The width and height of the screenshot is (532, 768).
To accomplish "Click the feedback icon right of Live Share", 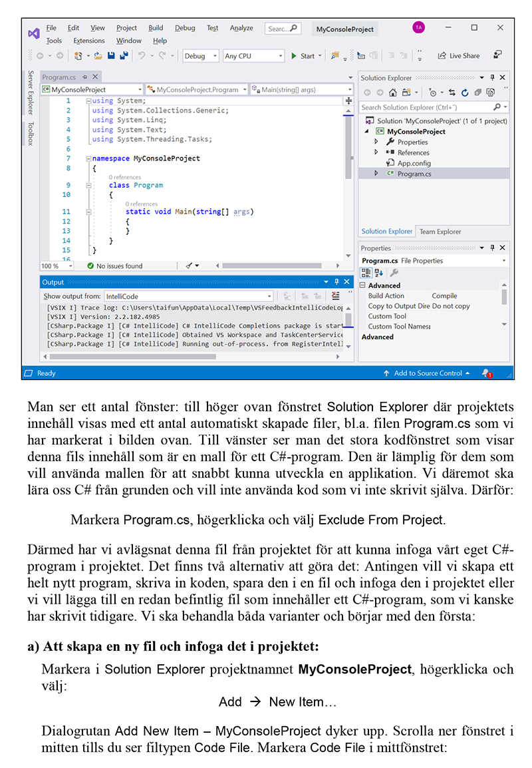I will click(497, 55).
